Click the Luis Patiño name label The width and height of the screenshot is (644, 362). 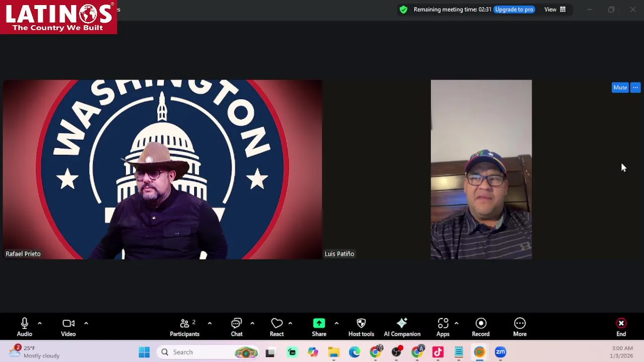click(340, 254)
